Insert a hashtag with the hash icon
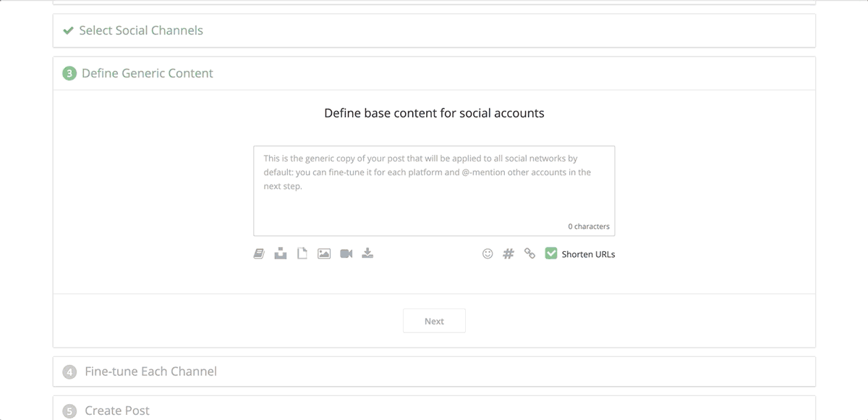 pyautogui.click(x=509, y=253)
